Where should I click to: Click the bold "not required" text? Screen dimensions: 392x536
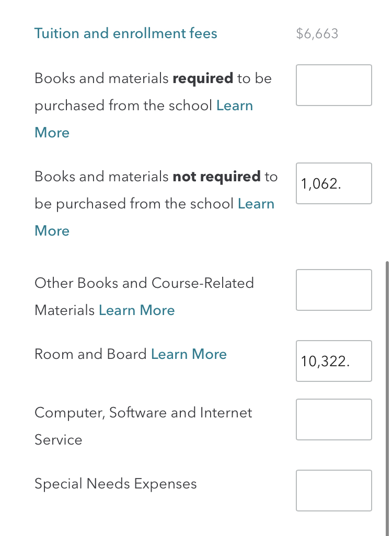(216, 177)
